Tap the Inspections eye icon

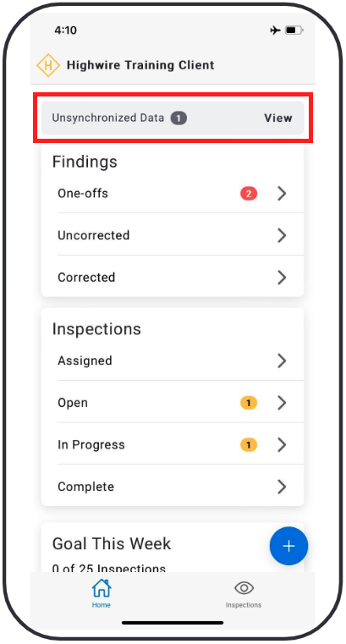[244, 588]
